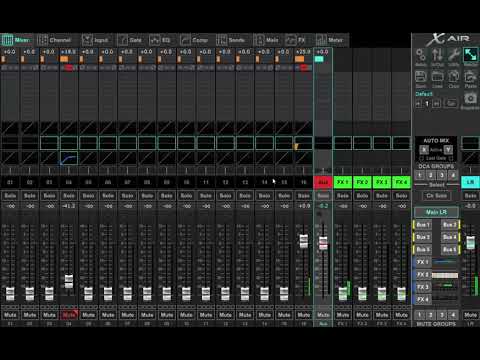
Task: Open channel 04 EQ curve thumbnail
Action: tap(69, 158)
